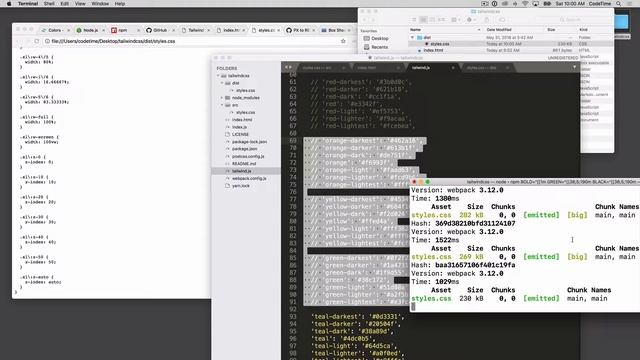Switch to the PX to REM browser tab

click(301, 30)
